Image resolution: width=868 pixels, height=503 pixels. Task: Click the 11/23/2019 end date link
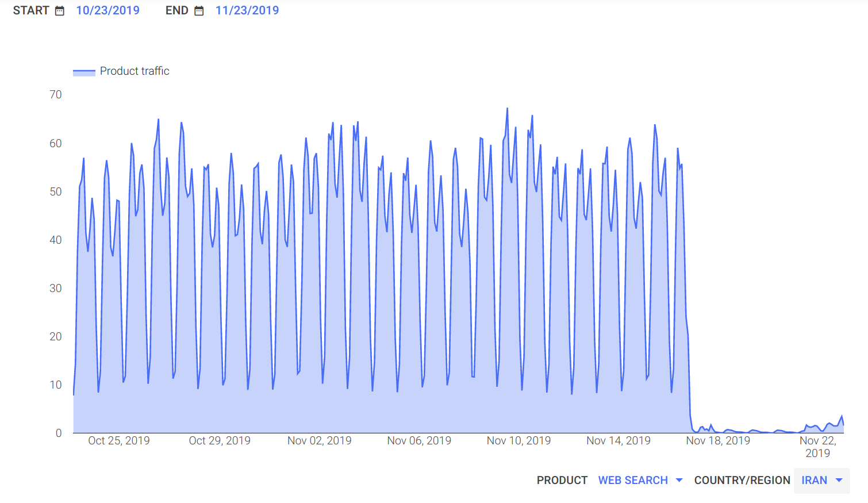coord(247,10)
